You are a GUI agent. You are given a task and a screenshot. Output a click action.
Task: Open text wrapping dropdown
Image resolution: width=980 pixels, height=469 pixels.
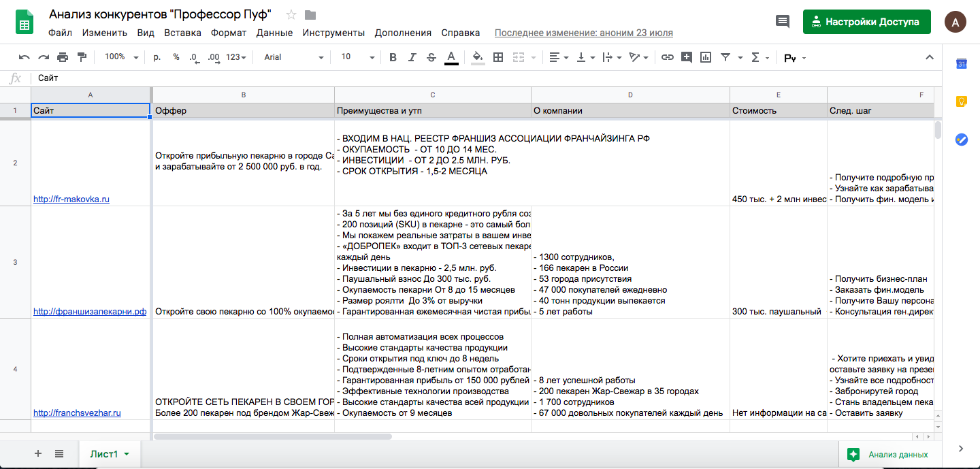[x=612, y=57]
